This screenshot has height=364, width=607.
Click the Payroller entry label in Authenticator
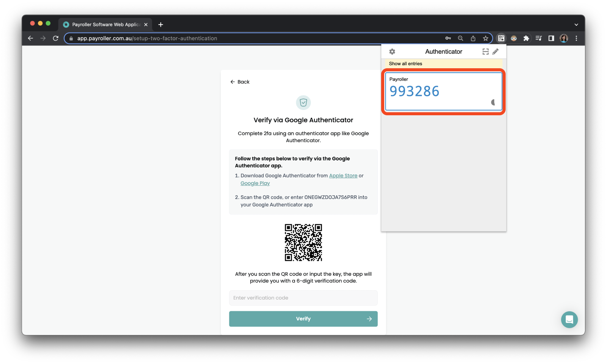click(399, 79)
